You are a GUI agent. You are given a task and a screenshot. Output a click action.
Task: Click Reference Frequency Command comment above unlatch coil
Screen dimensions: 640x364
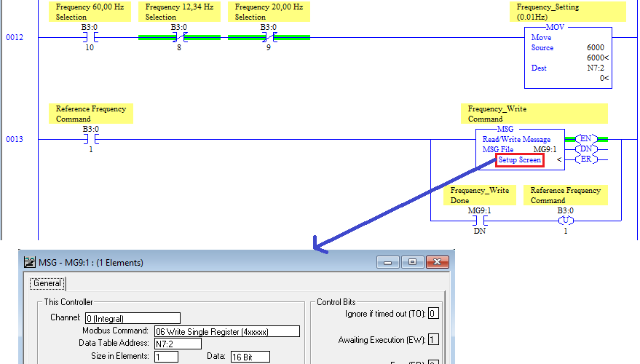(x=566, y=195)
